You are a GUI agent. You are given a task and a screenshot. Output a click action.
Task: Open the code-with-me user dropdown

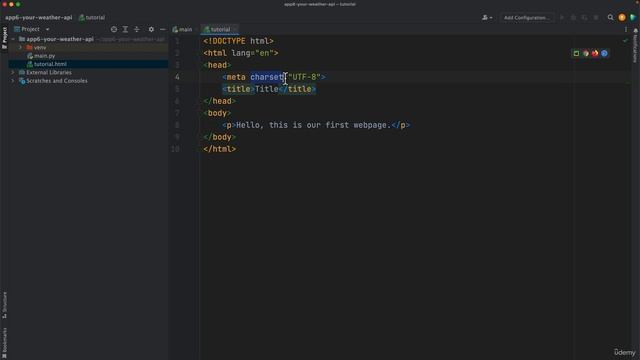coord(487,18)
